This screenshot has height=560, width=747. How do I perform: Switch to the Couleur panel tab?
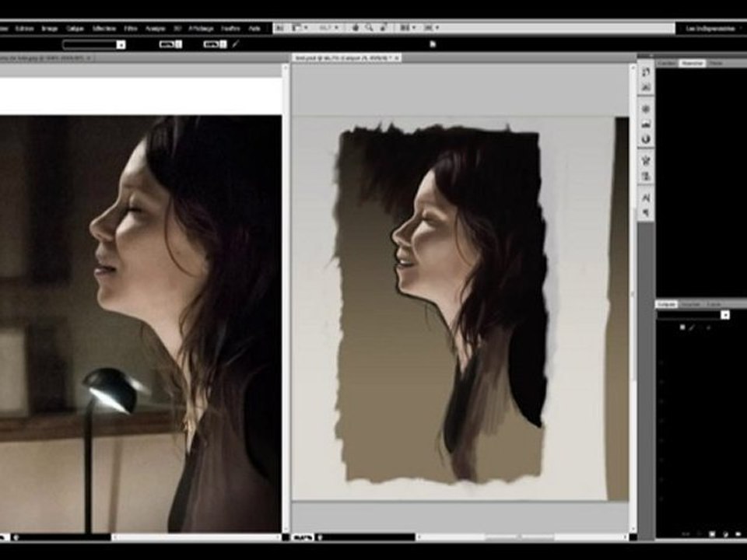(x=667, y=63)
